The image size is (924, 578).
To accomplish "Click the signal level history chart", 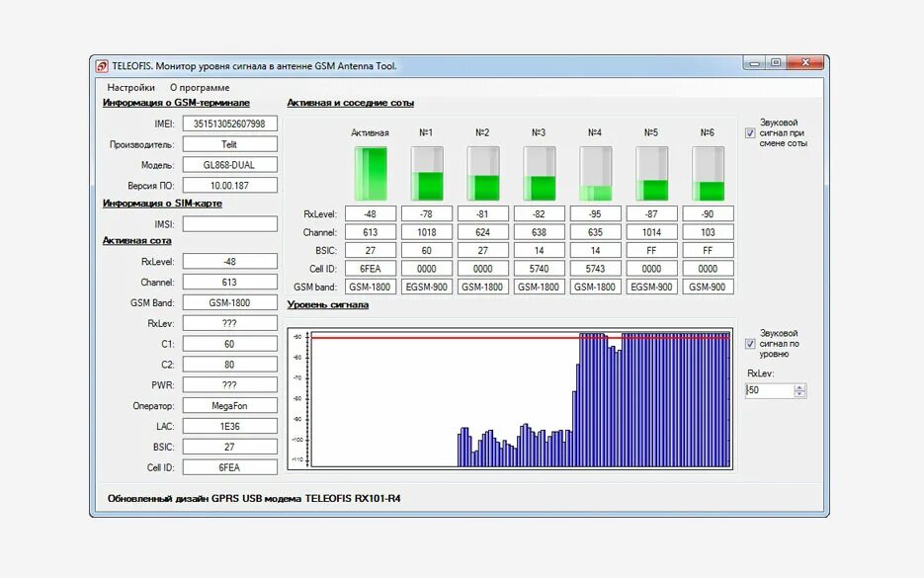I will [510, 399].
